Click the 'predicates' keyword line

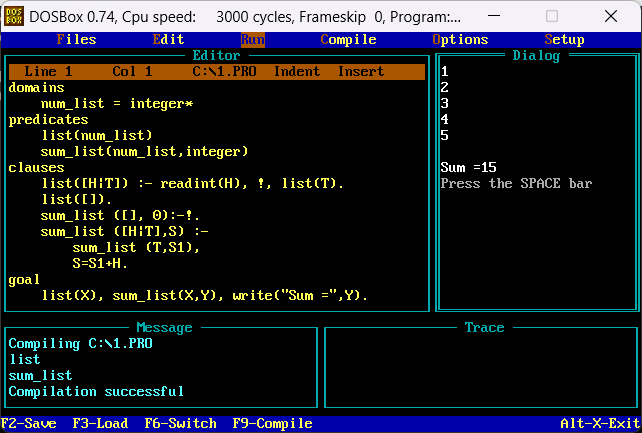tap(48, 120)
